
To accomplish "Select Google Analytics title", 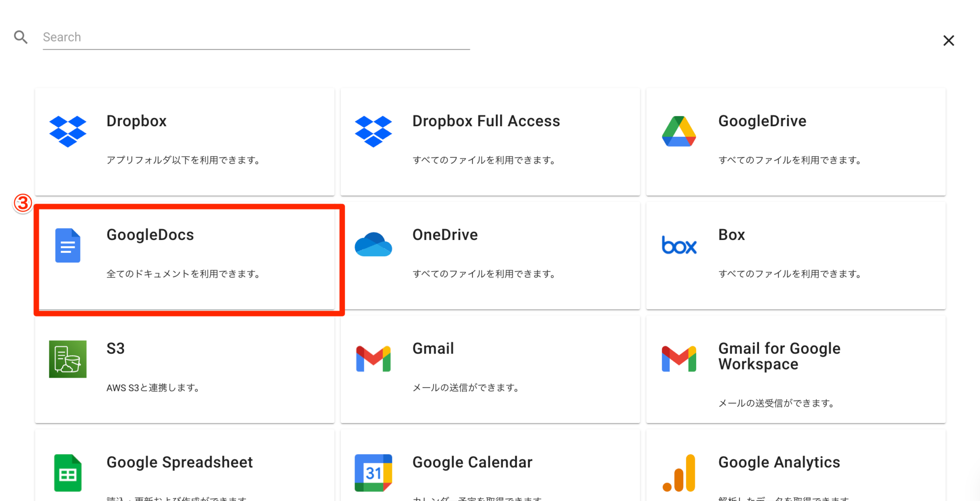I will [779, 462].
